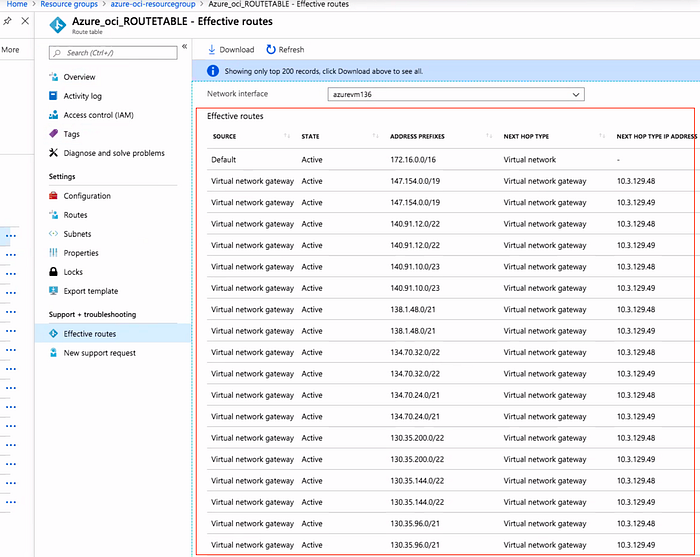The height and width of the screenshot is (557, 700).
Task: Click the Refresh button label
Action: click(x=292, y=50)
